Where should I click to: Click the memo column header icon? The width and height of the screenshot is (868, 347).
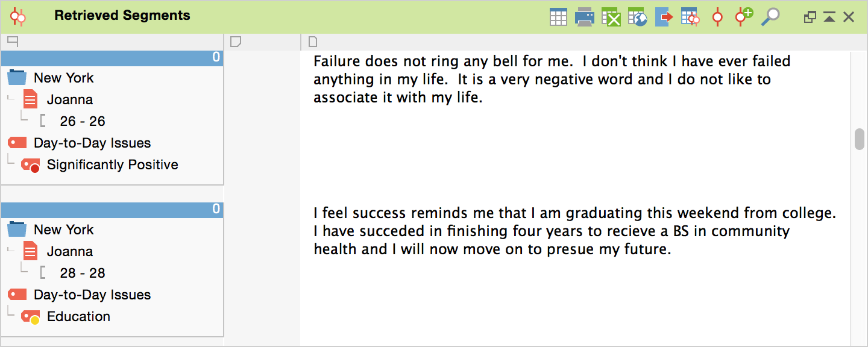point(236,42)
